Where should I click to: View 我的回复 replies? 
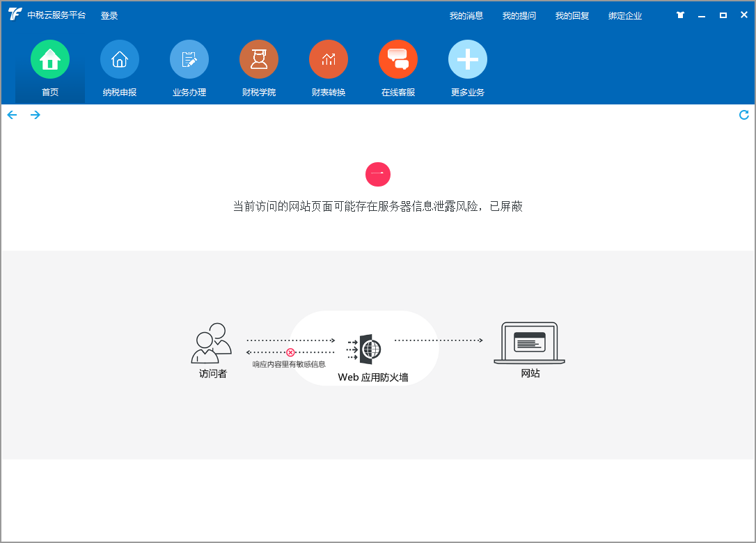[572, 16]
